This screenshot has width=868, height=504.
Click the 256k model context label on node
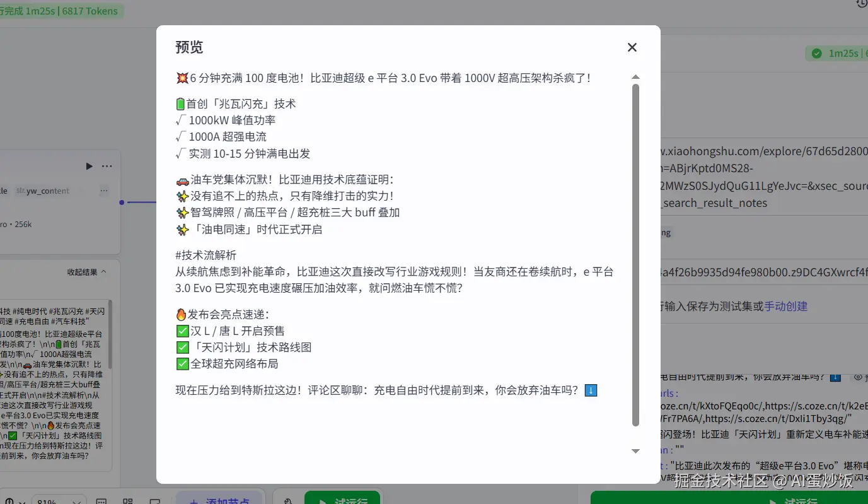click(x=23, y=224)
